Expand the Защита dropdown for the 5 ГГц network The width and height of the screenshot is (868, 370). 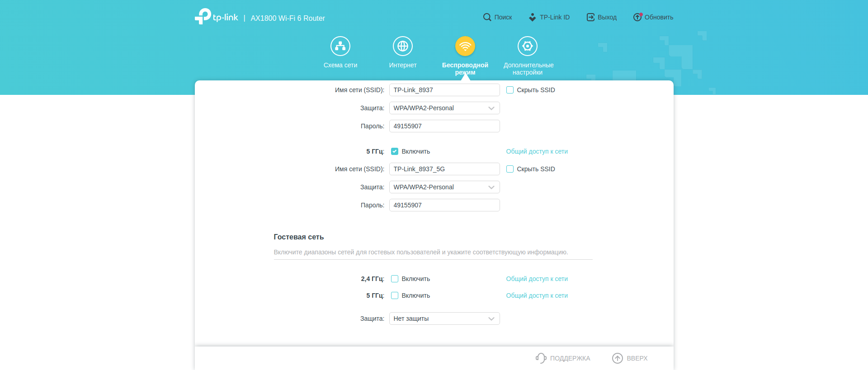[x=444, y=187]
